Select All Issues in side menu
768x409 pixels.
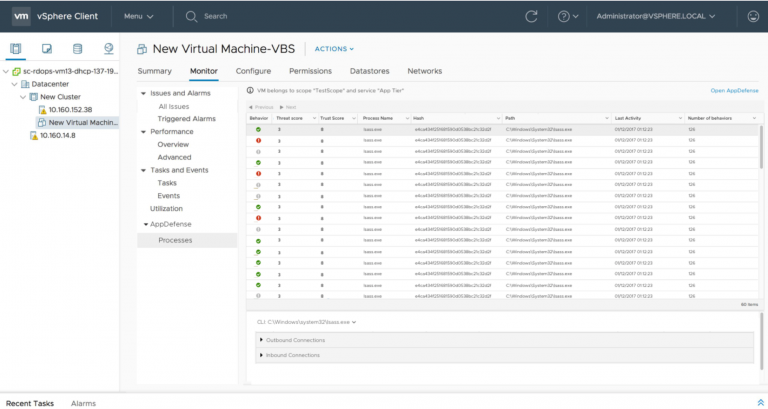(x=173, y=106)
